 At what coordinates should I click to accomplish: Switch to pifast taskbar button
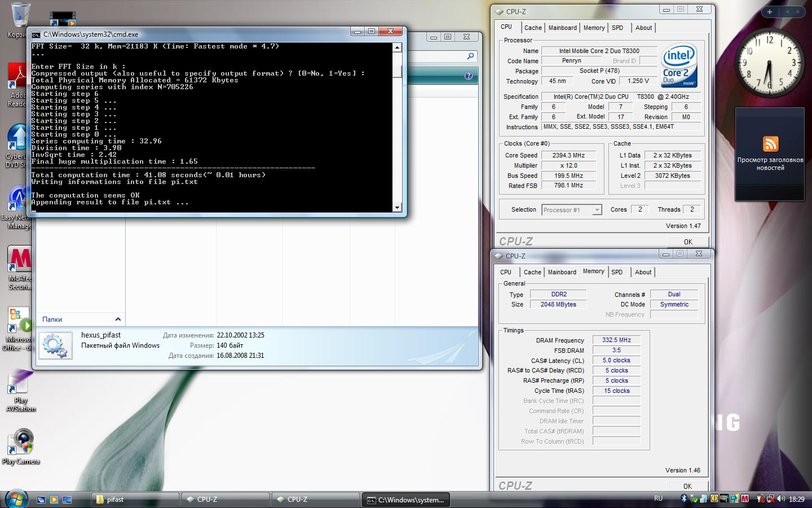coord(135,500)
